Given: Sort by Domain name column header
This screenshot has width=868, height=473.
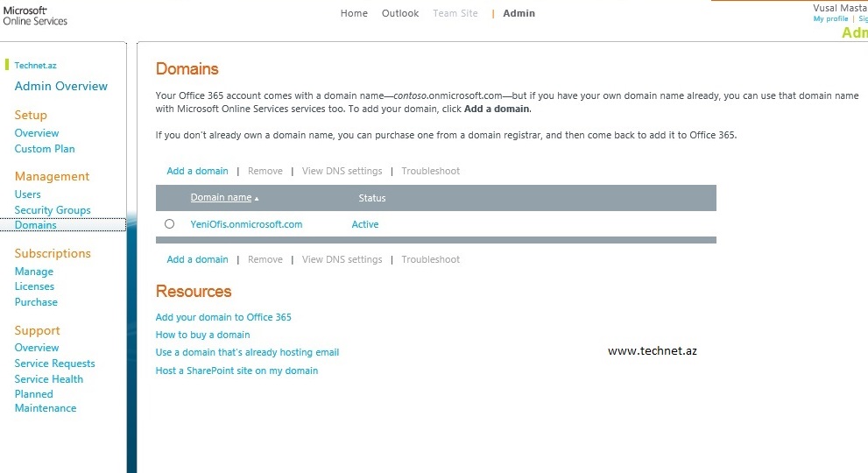Looking at the screenshot, I should tap(222, 198).
